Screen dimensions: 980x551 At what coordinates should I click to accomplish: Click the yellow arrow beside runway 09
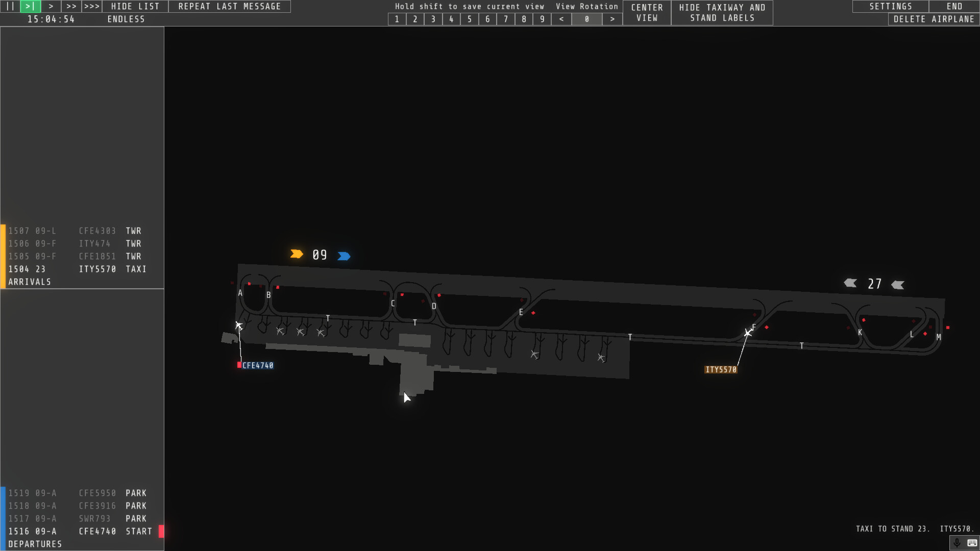[x=297, y=254]
